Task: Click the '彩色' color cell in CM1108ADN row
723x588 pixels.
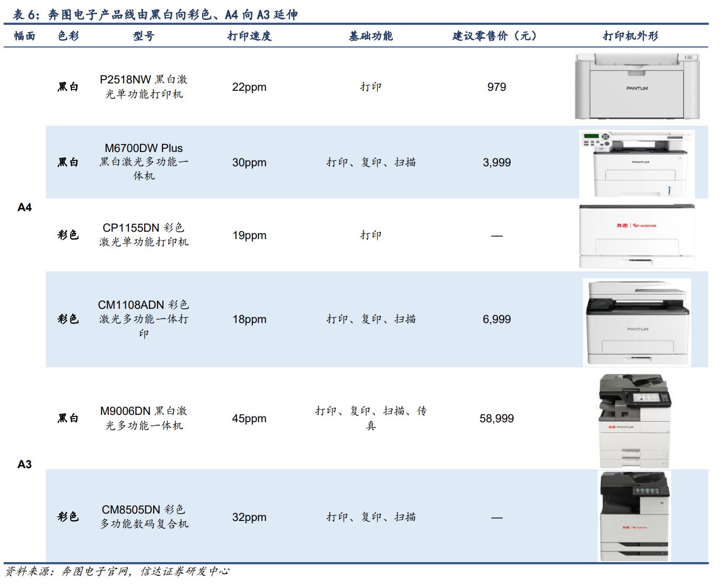Action: pyautogui.click(x=68, y=319)
